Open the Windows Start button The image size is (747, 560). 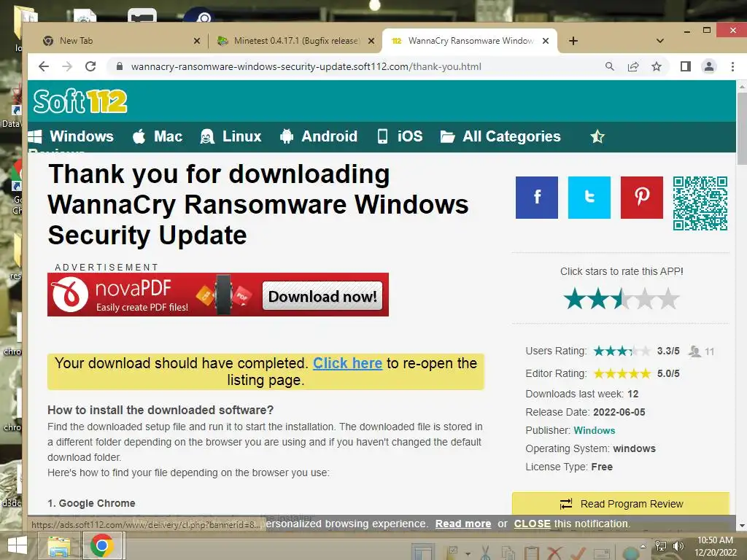click(x=18, y=545)
